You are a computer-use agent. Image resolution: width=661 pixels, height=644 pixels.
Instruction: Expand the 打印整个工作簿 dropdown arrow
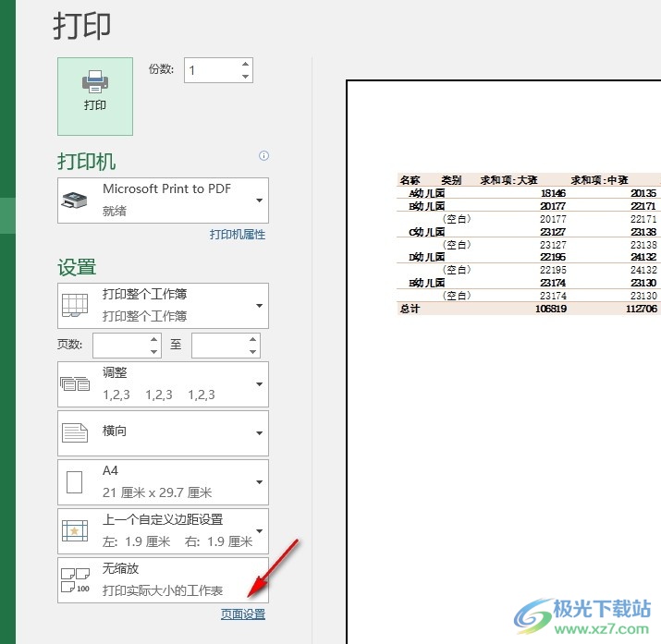point(260,306)
